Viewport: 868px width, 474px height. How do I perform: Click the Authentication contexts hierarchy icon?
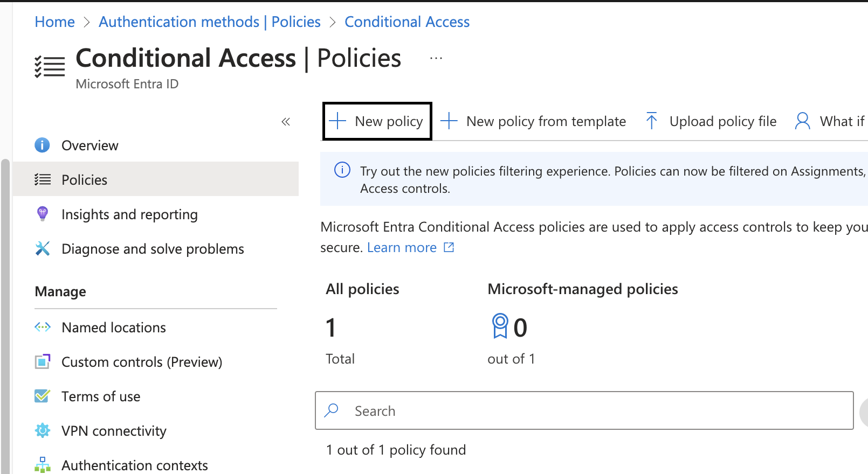(x=43, y=465)
